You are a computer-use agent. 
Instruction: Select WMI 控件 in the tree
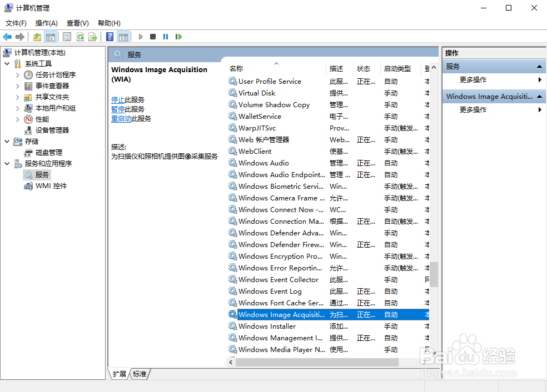(x=51, y=185)
